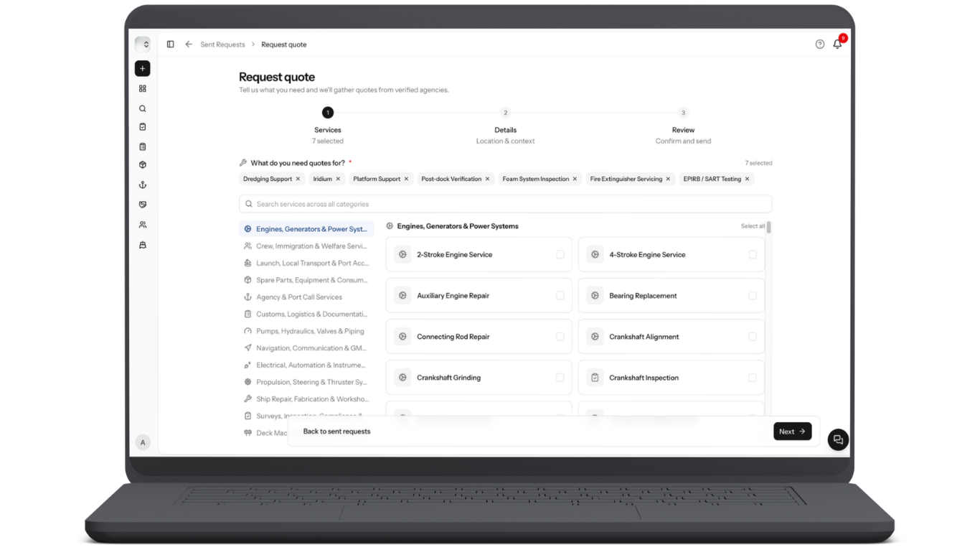Go back using the header arrow

click(189, 45)
